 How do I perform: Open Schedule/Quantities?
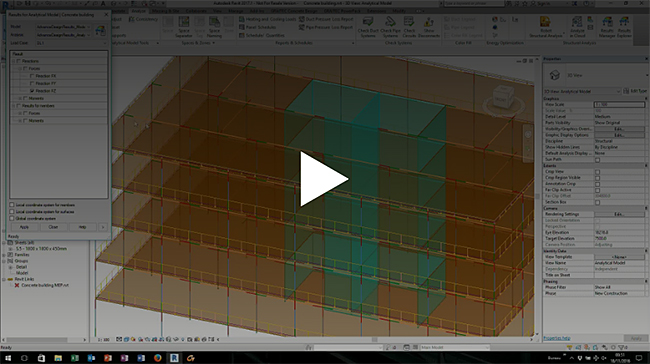tap(262, 36)
